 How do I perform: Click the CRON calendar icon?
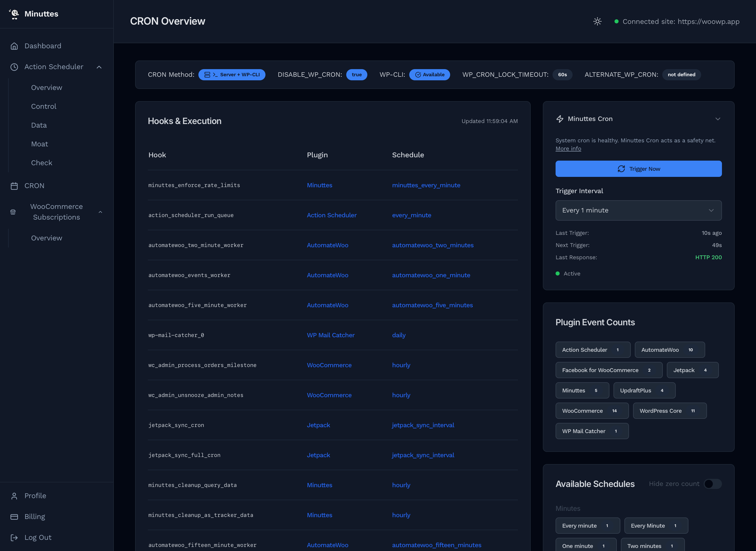[x=14, y=186]
